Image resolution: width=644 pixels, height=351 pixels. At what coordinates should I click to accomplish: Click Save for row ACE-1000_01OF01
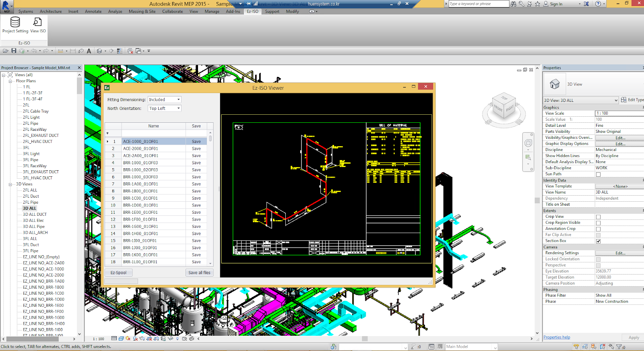196,142
